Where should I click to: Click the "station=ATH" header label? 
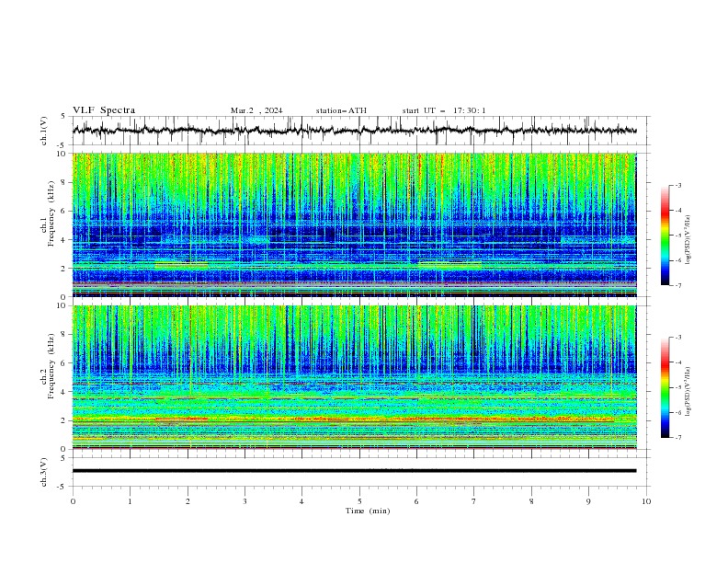pyautogui.click(x=341, y=110)
